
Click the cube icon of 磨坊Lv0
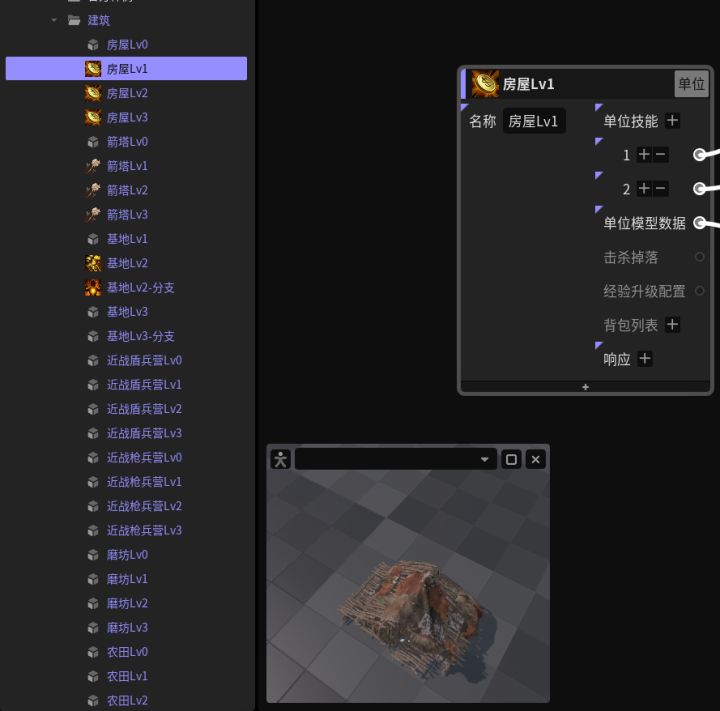(93, 555)
